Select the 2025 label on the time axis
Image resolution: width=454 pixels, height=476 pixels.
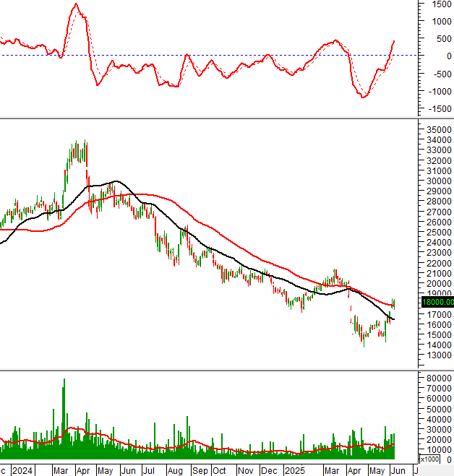point(294,470)
